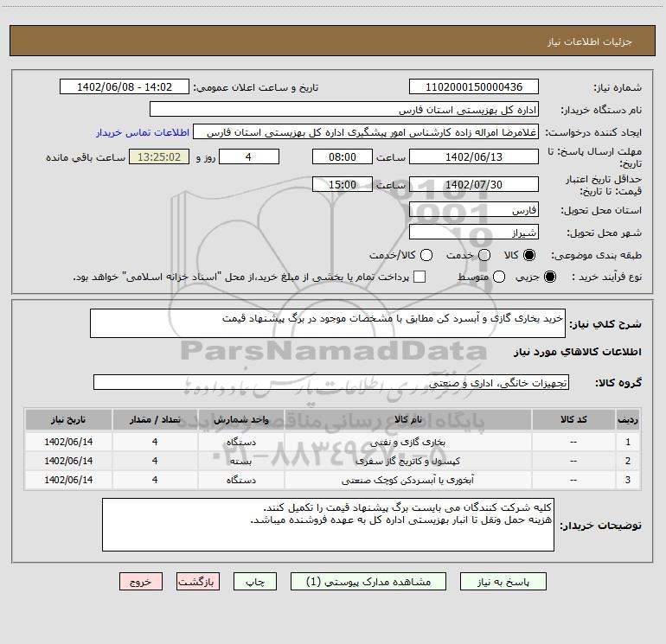This screenshot has height=644, width=666.
Task: Click the شرح کلی نیاز description box
Action: (328, 323)
